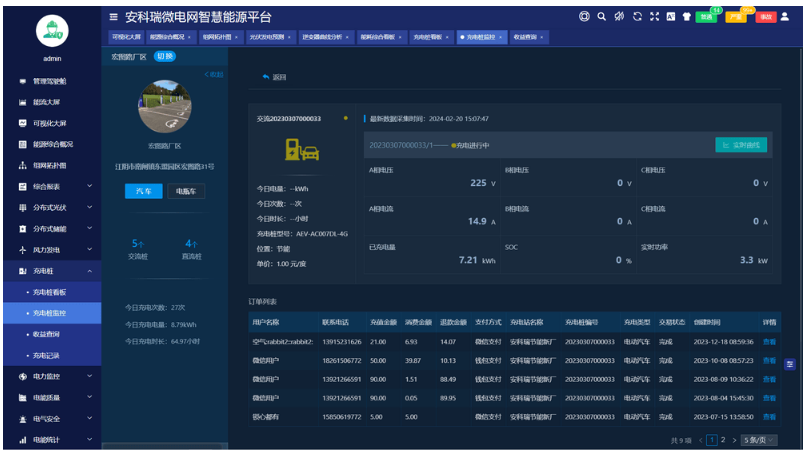Click the green 普通 alarm level badge
The height and width of the screenshot is (459, 808).
pyautogui.click(x=707, y=17)
